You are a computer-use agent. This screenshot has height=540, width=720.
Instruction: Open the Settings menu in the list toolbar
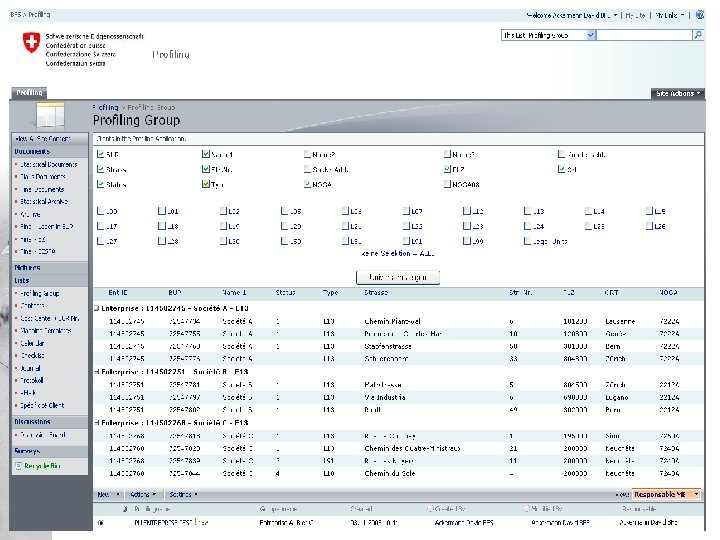tap(182, 494)
